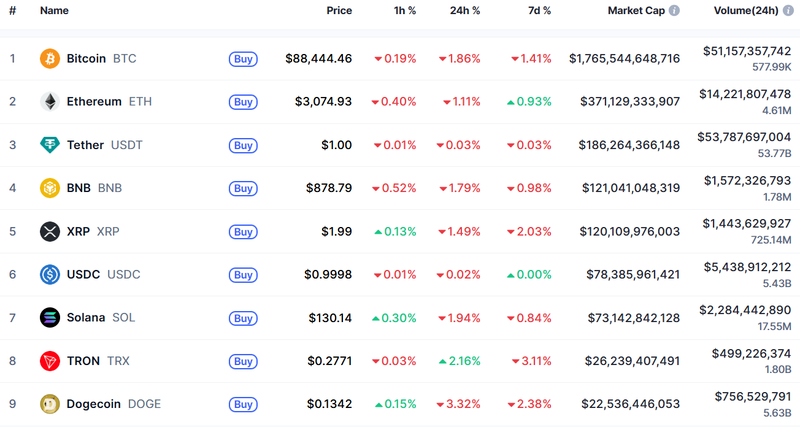Sort by 24h % column header
This screenshot has width=800, height=427.
click(465, 11)
